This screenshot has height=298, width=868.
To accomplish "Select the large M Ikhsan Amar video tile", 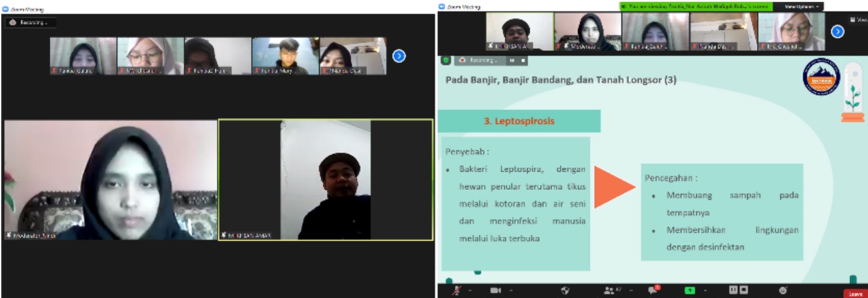I will (325, 179).
